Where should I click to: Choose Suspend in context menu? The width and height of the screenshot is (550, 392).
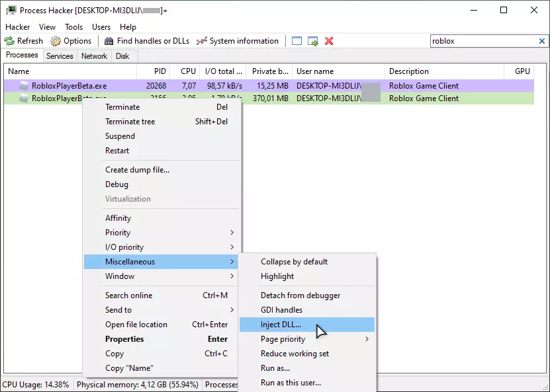(163, 136)
